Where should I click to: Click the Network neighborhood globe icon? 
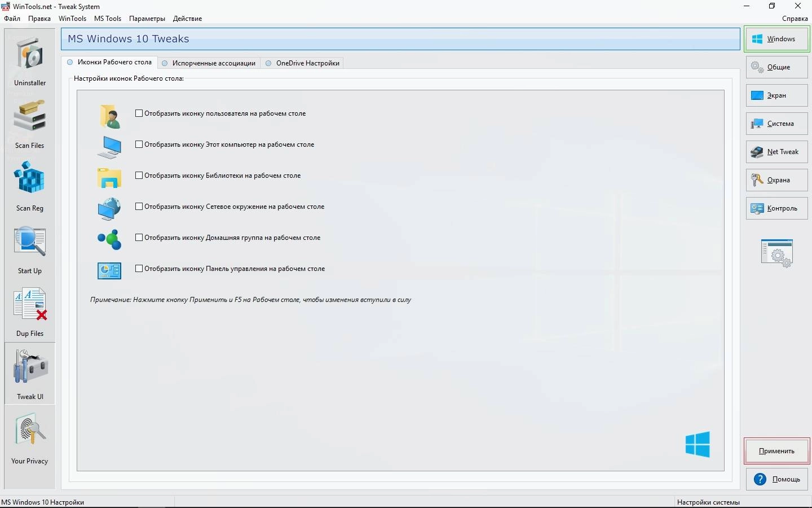tap(109, 208)
